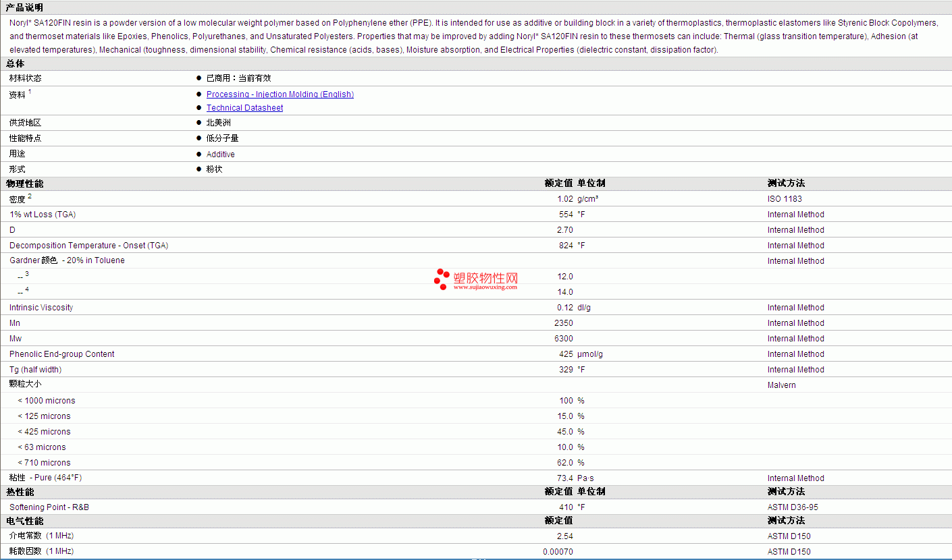Click the 耗散因数 (1 MHz) label
This screenshot has width=952, height=560.
pyautogui.click(x=41, y=551)
